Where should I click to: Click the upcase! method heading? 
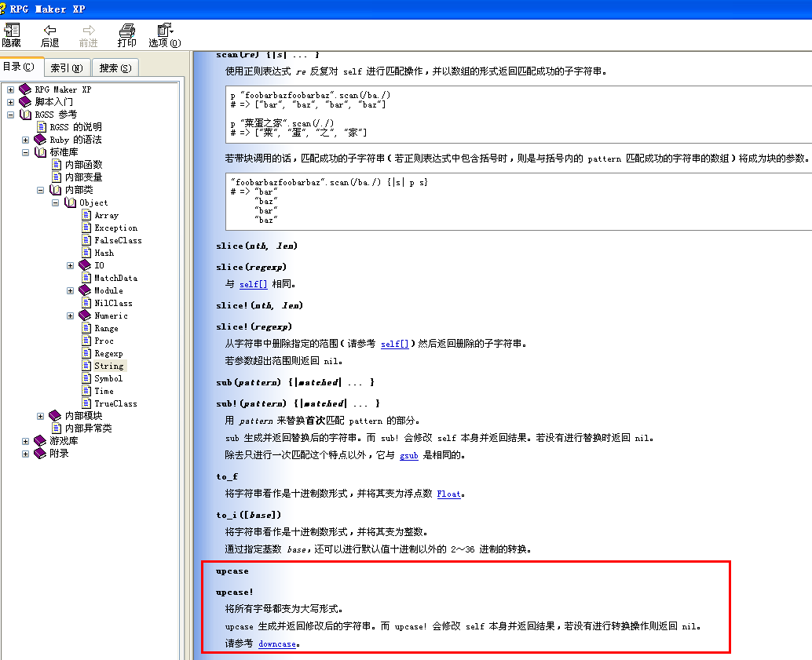(235, 593)
